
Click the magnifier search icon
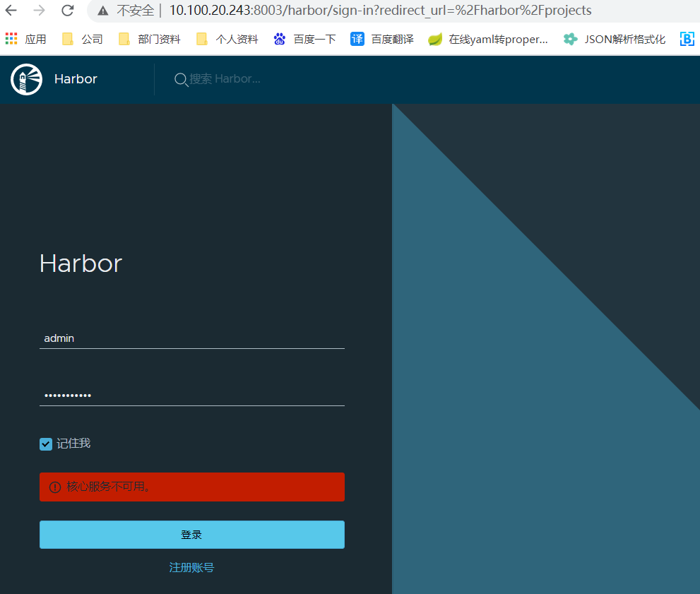point(181,80)
